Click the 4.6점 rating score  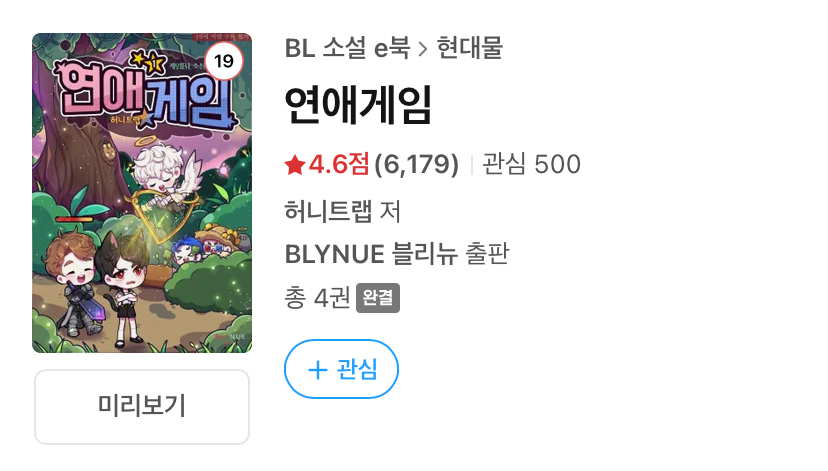338,164
